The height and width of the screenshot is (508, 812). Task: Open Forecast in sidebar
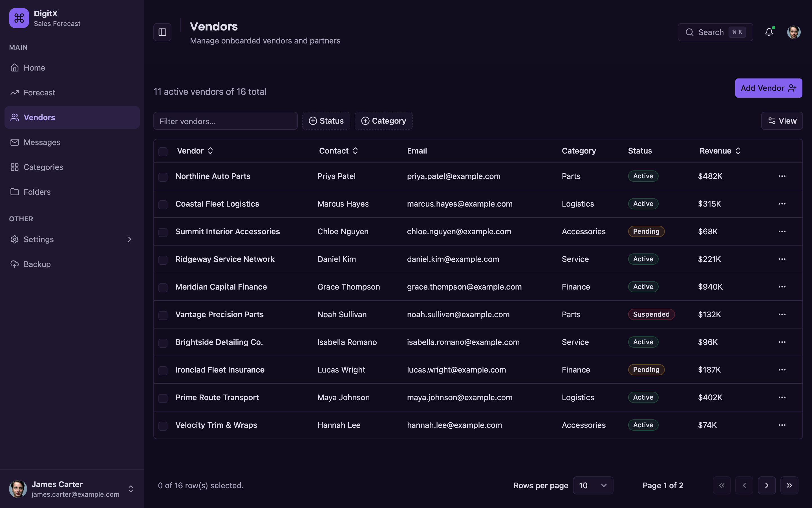coord(72,93)
